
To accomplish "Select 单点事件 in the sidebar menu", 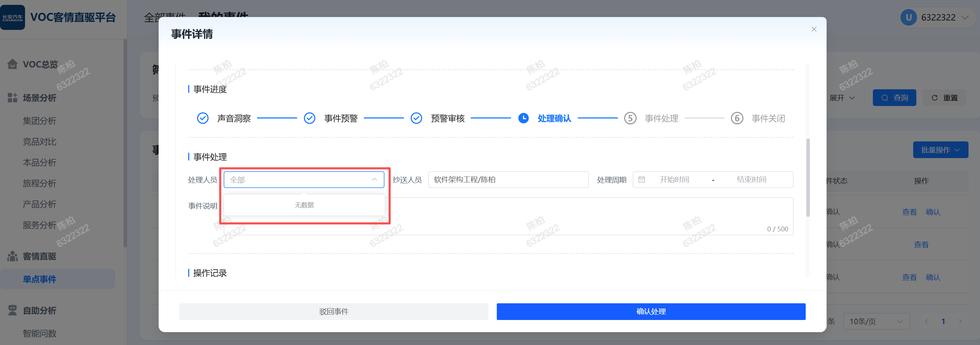I will (40, 279).
